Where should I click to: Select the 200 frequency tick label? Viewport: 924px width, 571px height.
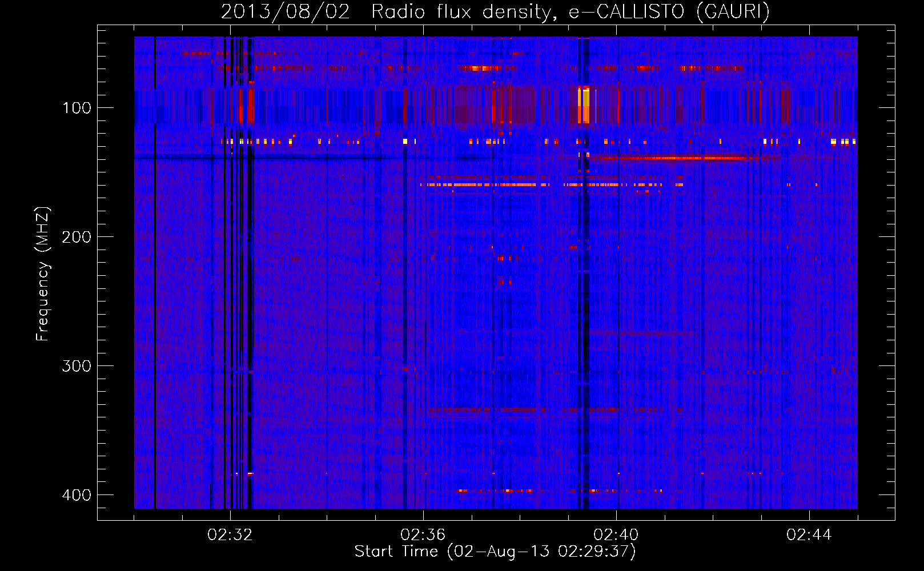77,237
